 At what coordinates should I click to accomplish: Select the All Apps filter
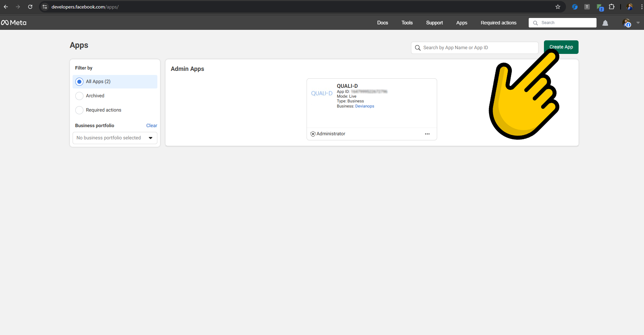pos(79,81)
